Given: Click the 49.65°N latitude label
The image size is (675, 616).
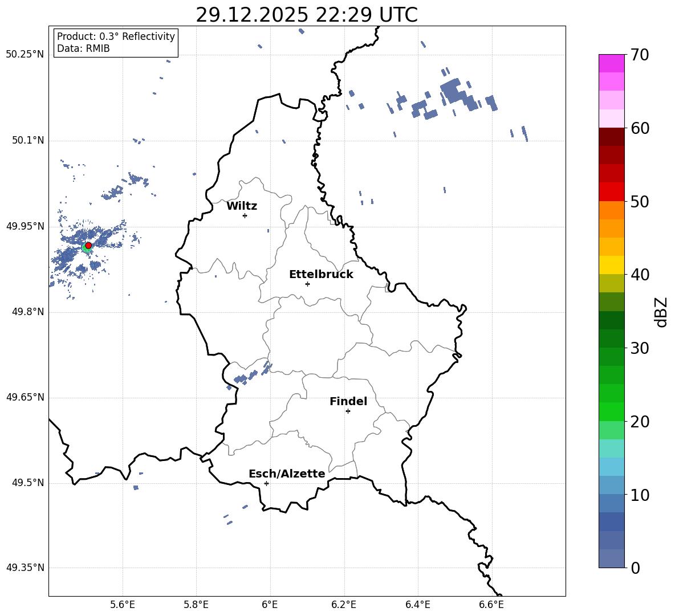Looking at the screenshot, I should (25, 397).
